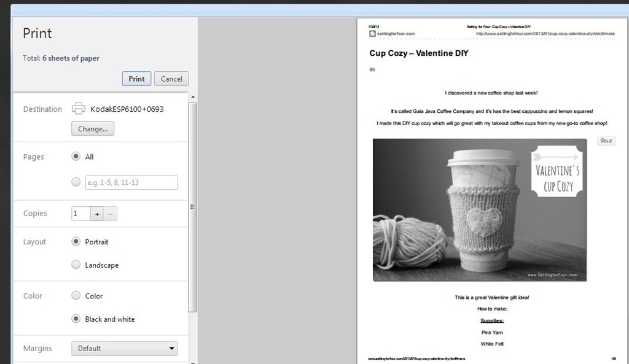Screen dimensions: 629x364
Task: Click 'This is a great Valentine gift idea!' text
Action: (492, 298)
